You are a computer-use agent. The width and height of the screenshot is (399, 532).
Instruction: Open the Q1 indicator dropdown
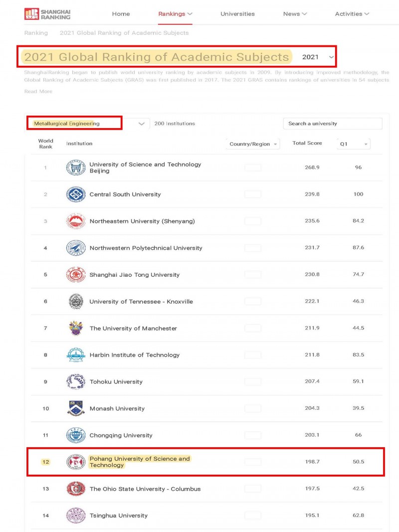tap(354, 144)
